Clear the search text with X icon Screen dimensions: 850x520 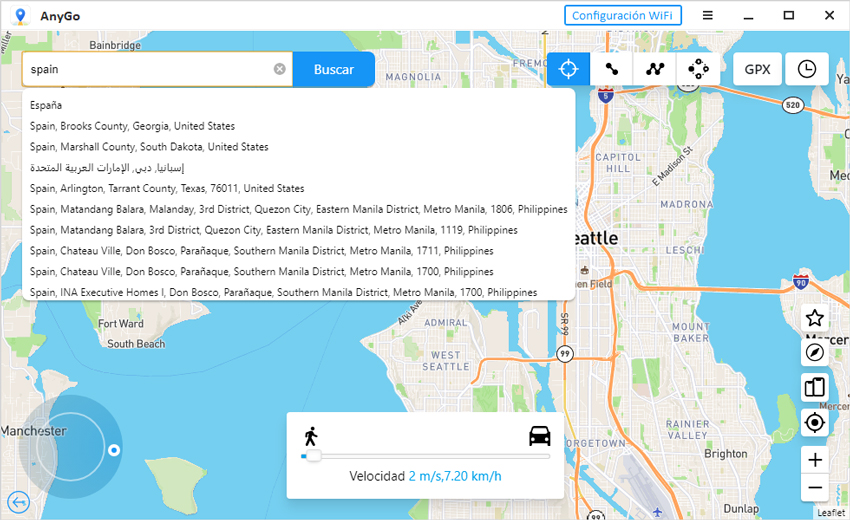[x=280, y=69]
